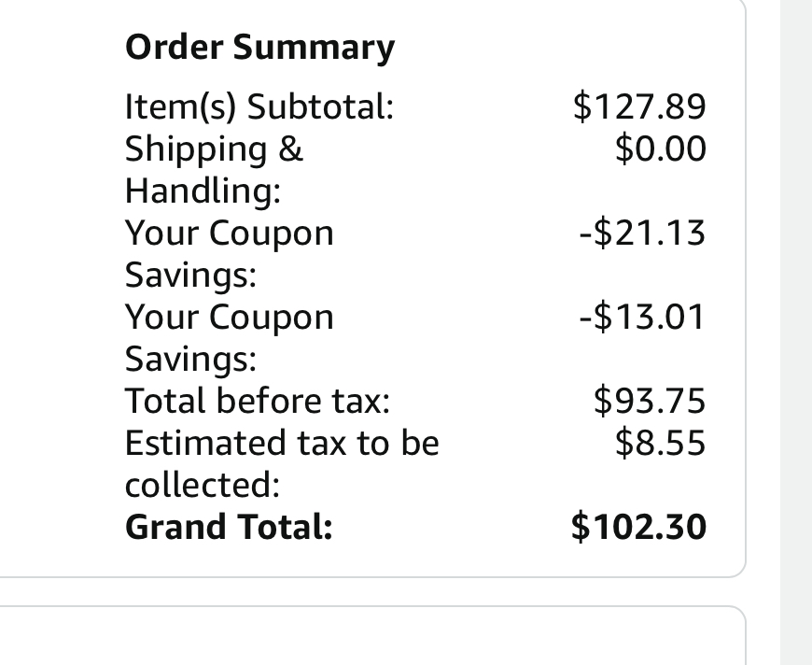Click the $93.75 pre-tax total

[650, 402]
